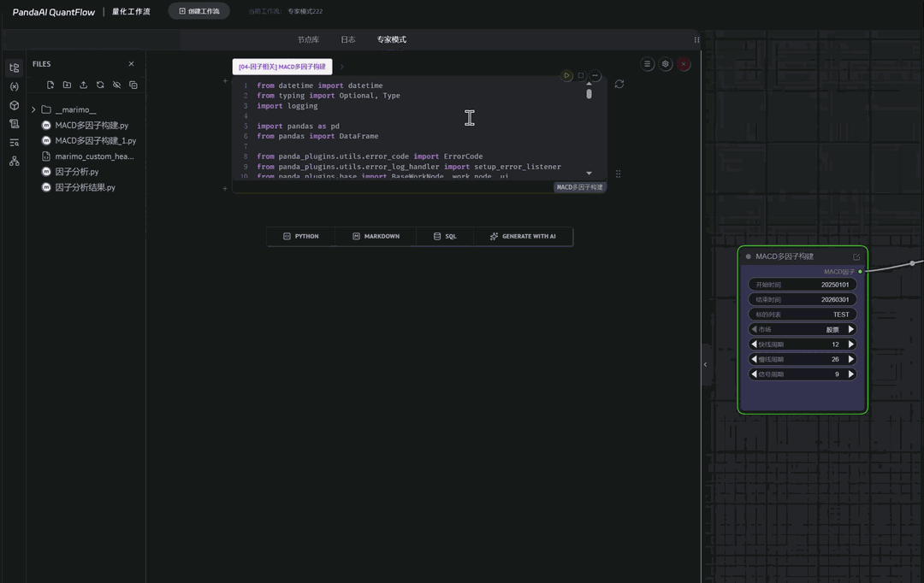Open the notebook hamburger menu
Viewport: 924px width, 583px height.
[x=647, y=64]
